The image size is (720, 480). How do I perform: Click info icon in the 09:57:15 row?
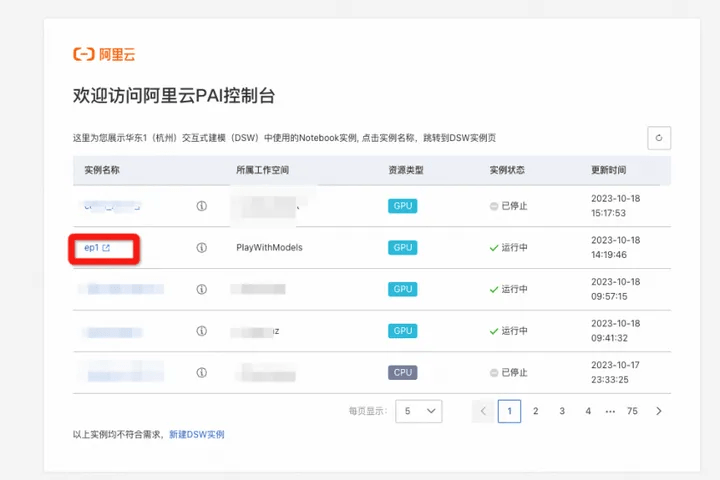tap(202, 289)
